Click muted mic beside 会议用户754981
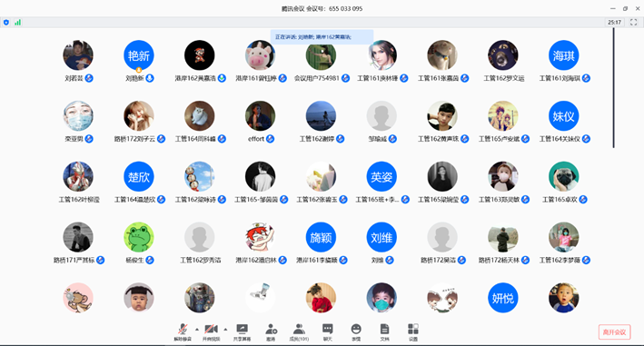 [346, 78]
